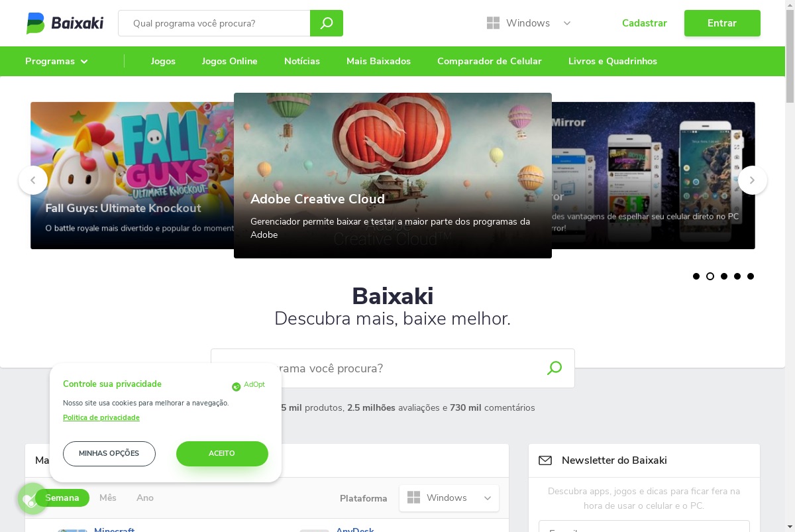Open the Mais Baixados menu item
Screen dimensions: 795x532
378,61
